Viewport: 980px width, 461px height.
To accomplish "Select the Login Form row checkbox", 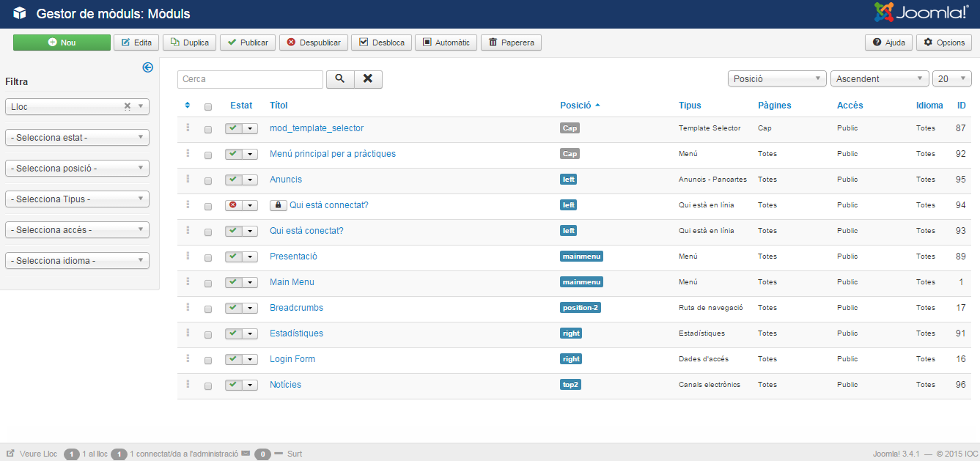I will (x=208, y=360).
